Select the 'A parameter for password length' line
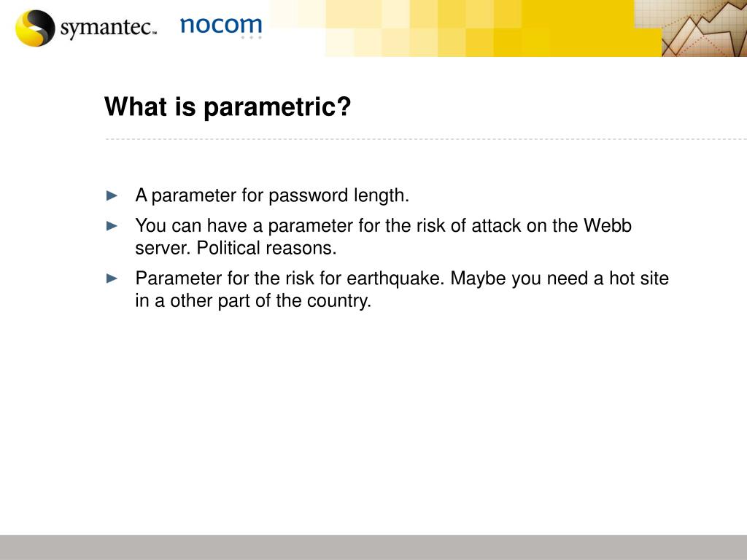The width and height of the screenshot is (747, 560). click(x=272, y=195)
